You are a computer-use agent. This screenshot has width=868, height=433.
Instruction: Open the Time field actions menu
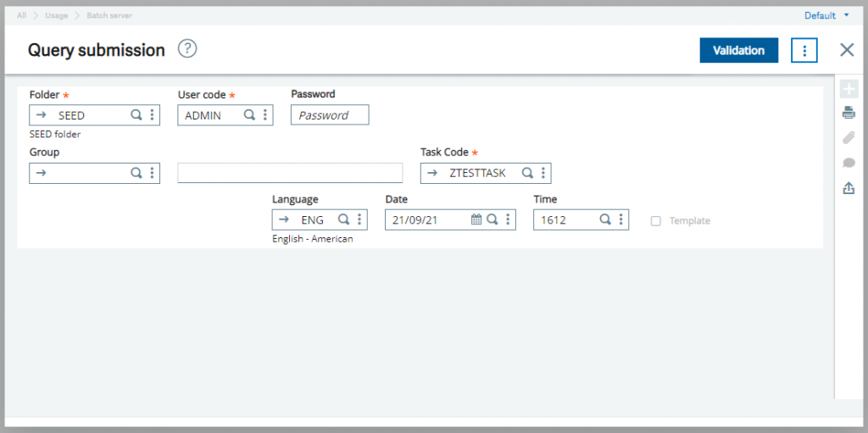click(x=620, y=219)
